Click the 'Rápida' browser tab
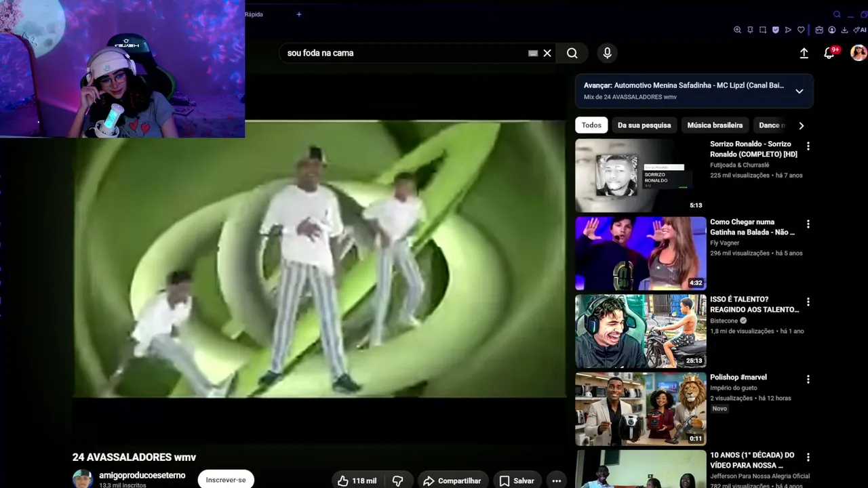The width and height of the screenshot is (868, 488). coord(254,14)
